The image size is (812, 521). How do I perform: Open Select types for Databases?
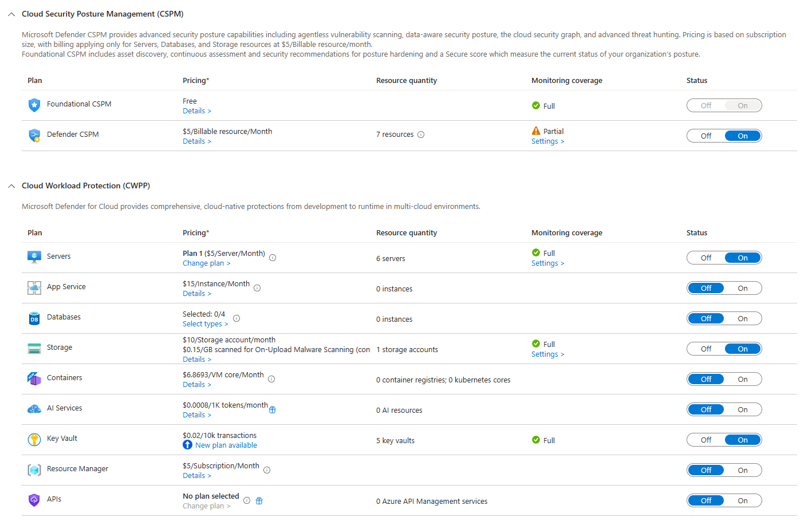[205, 324]
